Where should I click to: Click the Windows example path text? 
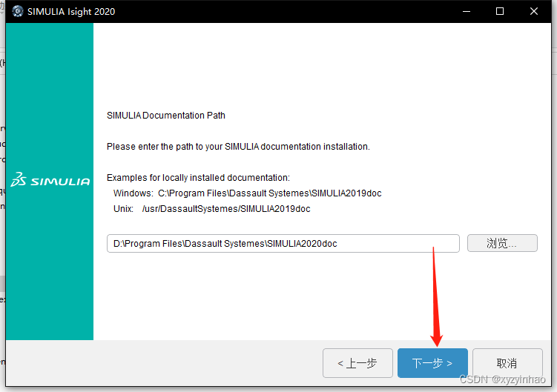(x=269, y=193)
